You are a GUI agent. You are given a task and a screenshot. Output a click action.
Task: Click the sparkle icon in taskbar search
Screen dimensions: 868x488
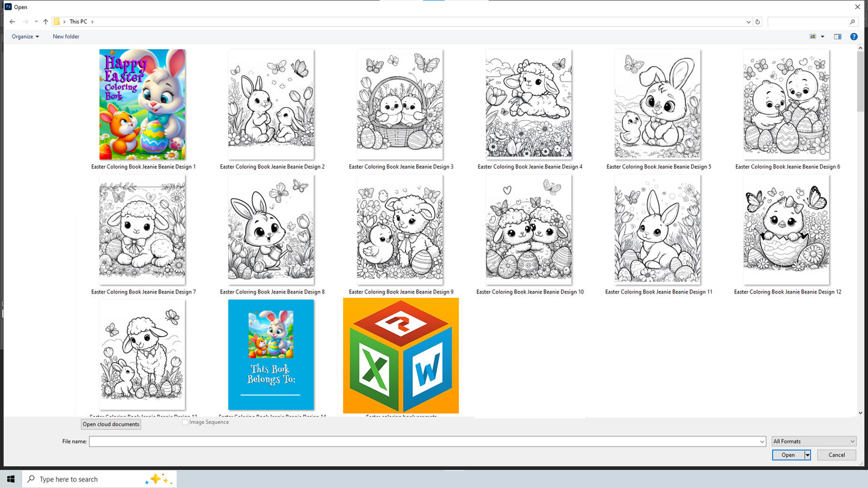pyautogui.click(x=159, y=479)
